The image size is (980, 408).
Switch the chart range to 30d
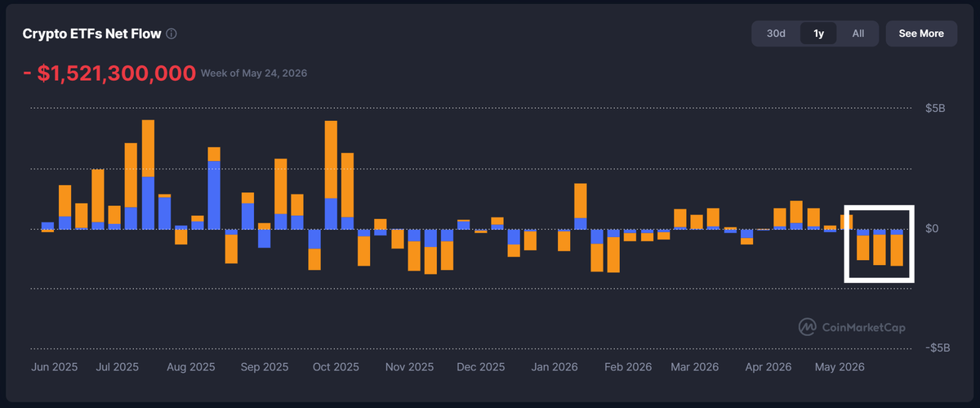(776, 34)
